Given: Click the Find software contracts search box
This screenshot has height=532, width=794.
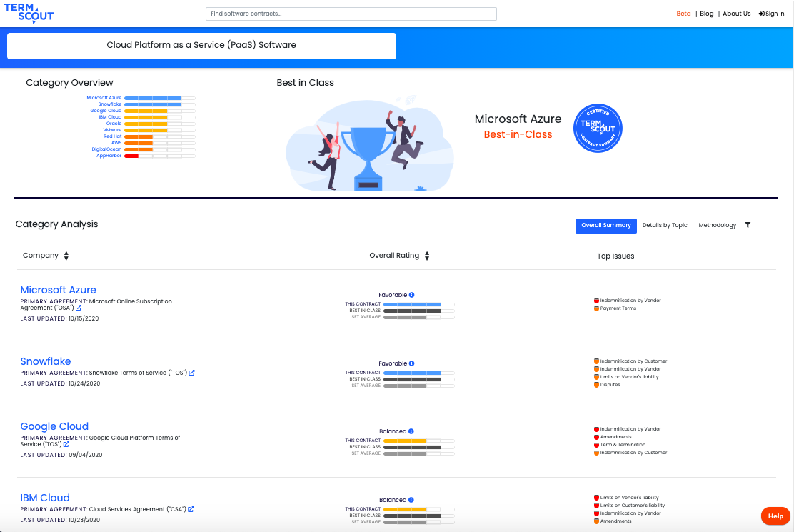Looking at the screenshot, I should pos(351,14).
